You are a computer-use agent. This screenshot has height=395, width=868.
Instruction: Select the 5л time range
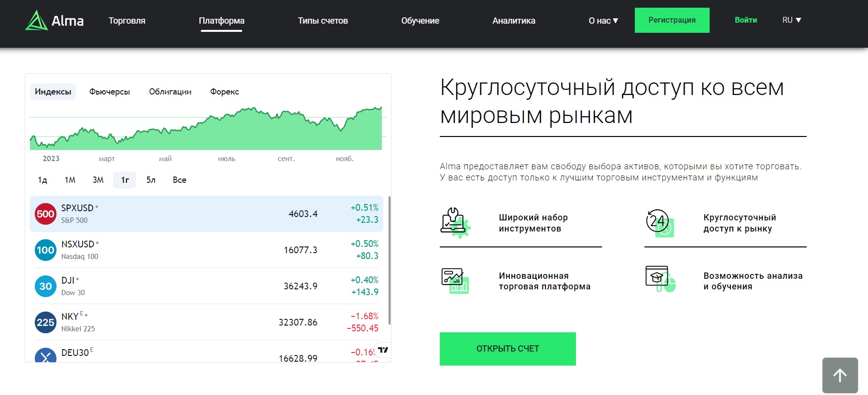(x=151, y=180)
